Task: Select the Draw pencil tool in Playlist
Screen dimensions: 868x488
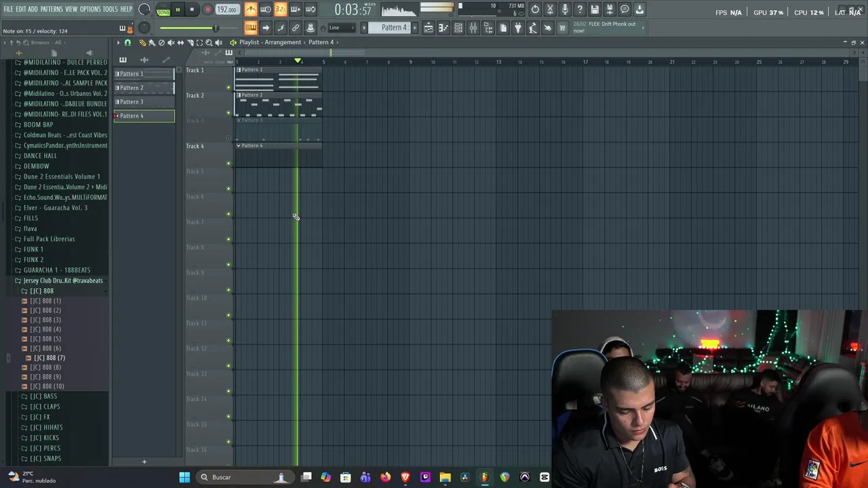Action: 143,43
